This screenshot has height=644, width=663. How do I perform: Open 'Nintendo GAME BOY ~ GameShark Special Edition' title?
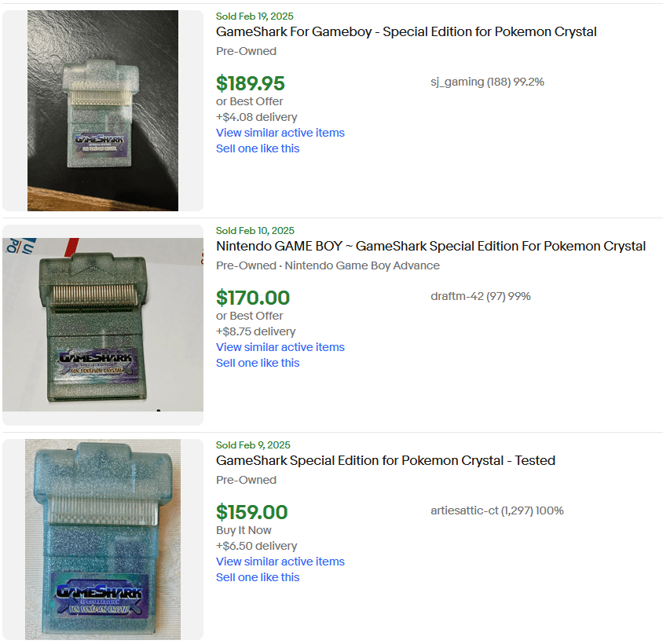click(x=430, y=246)
